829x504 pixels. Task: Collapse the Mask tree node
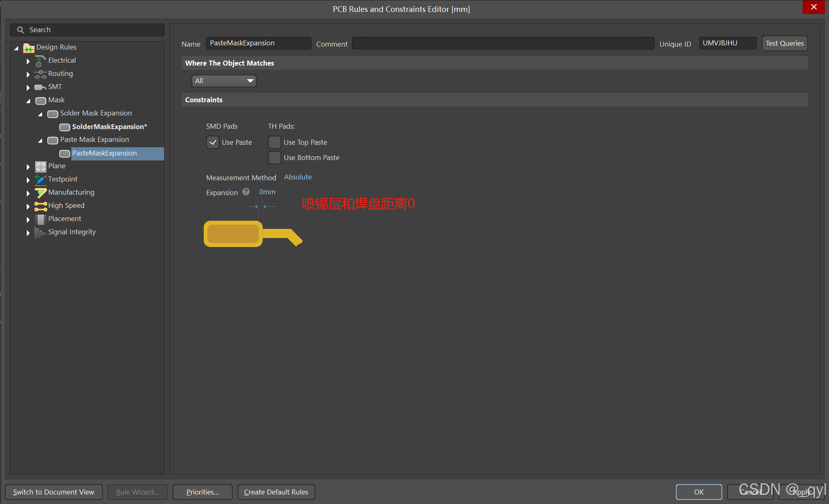pos(28,101)
